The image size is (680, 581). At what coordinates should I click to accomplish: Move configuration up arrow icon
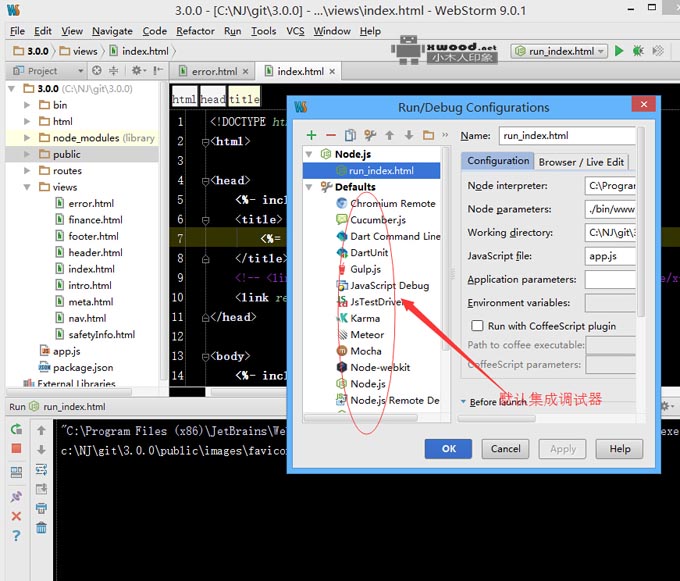(x=389, y=135)
